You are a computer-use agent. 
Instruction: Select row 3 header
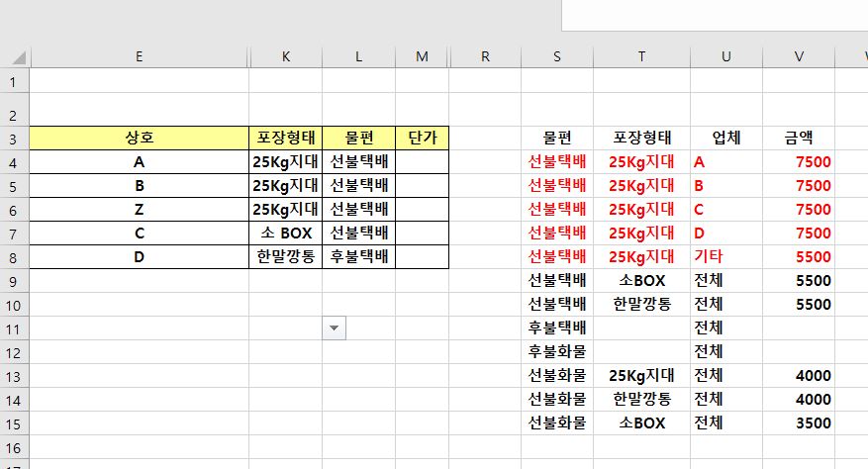pos(14,139)
